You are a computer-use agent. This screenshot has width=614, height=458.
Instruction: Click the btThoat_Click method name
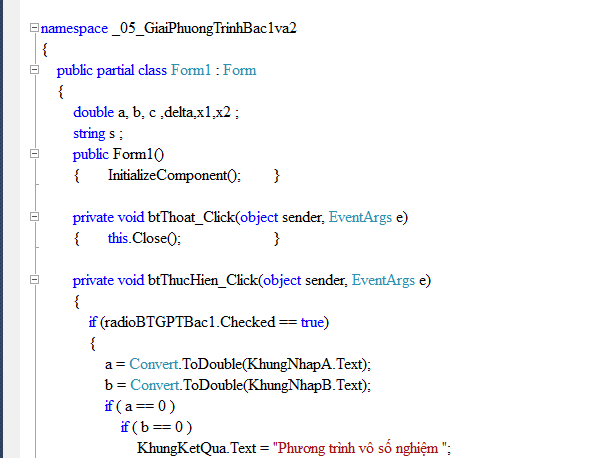pyautogui.click(x=191, y=217)
